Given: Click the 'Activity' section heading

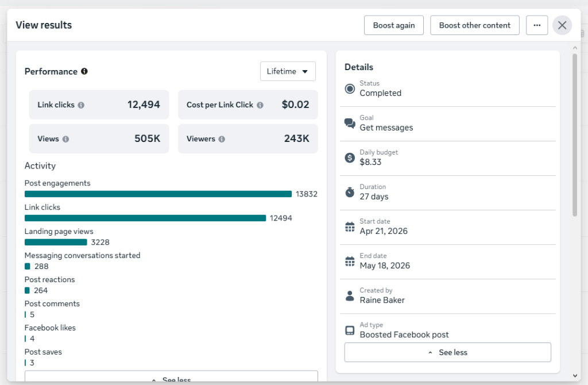Looking at the screenshot, I should coord(40,166).
